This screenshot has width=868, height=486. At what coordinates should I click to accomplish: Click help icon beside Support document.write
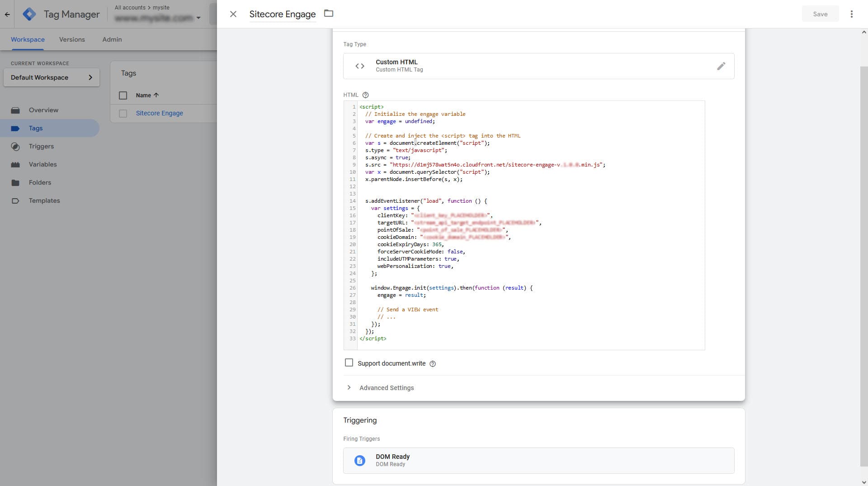click(433, 364)
